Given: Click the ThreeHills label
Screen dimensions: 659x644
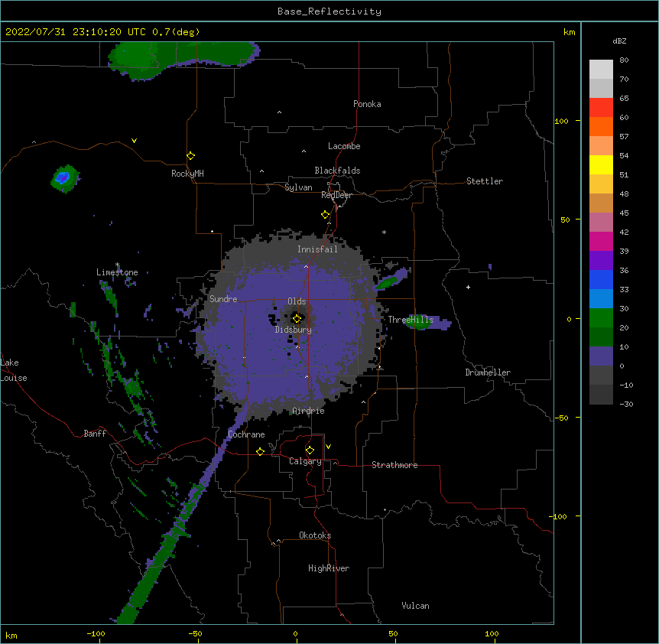Looking at the screenshot, I should (411, 320).
